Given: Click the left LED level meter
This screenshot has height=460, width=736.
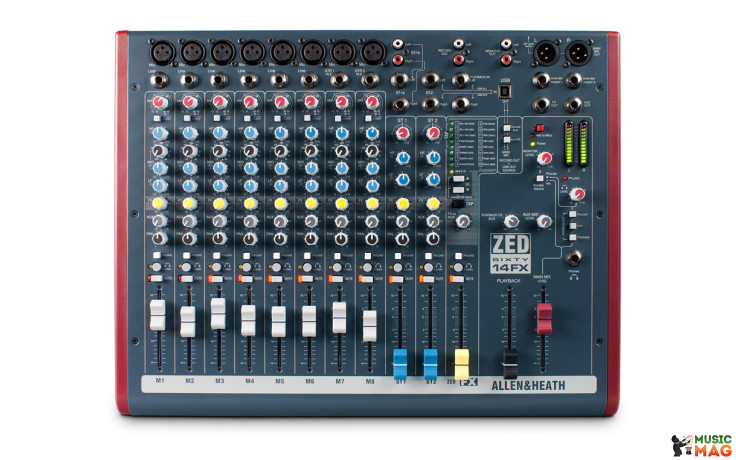Looking at the screenshot, I should click(569, 144).
